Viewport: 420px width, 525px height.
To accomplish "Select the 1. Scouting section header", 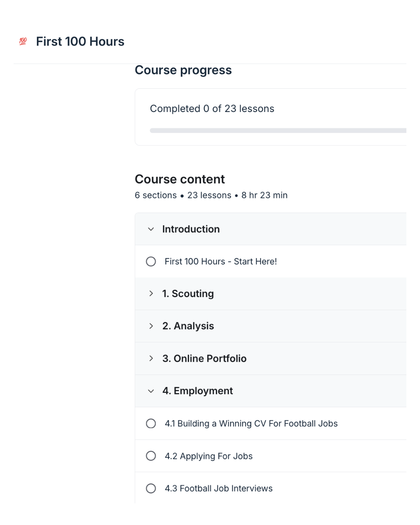I will (x=188, y=294).
